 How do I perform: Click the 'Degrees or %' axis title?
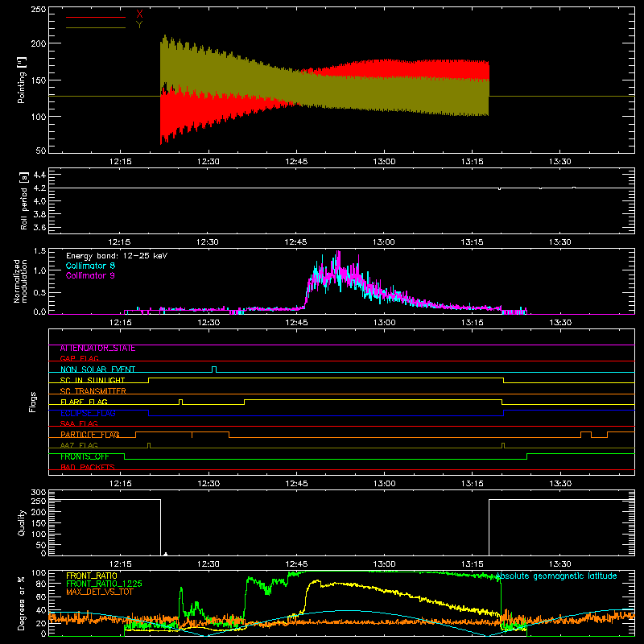click(22, 603)
